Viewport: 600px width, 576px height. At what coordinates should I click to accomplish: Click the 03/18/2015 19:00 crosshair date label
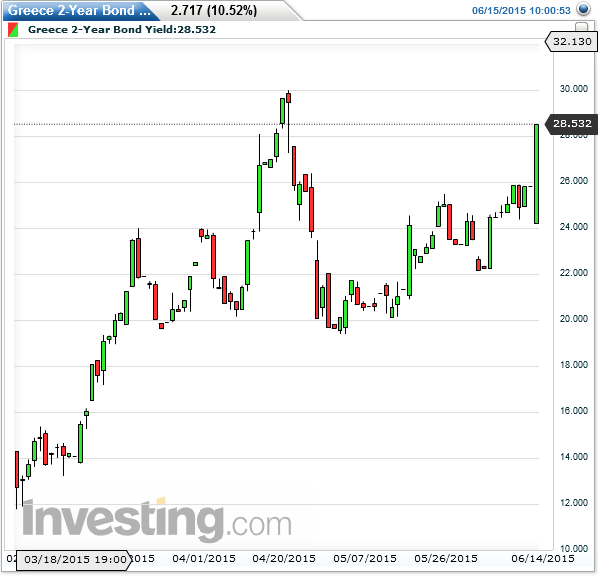74,560
